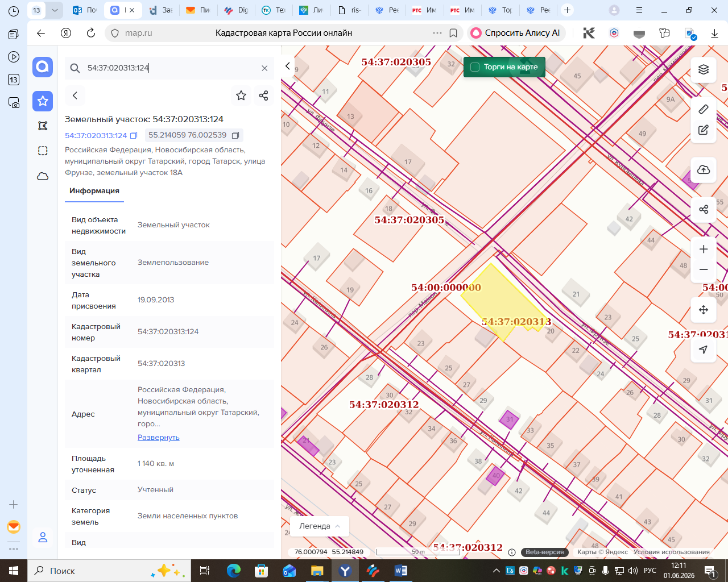Share the parcel via panel share icon

[x=263, y=95]
